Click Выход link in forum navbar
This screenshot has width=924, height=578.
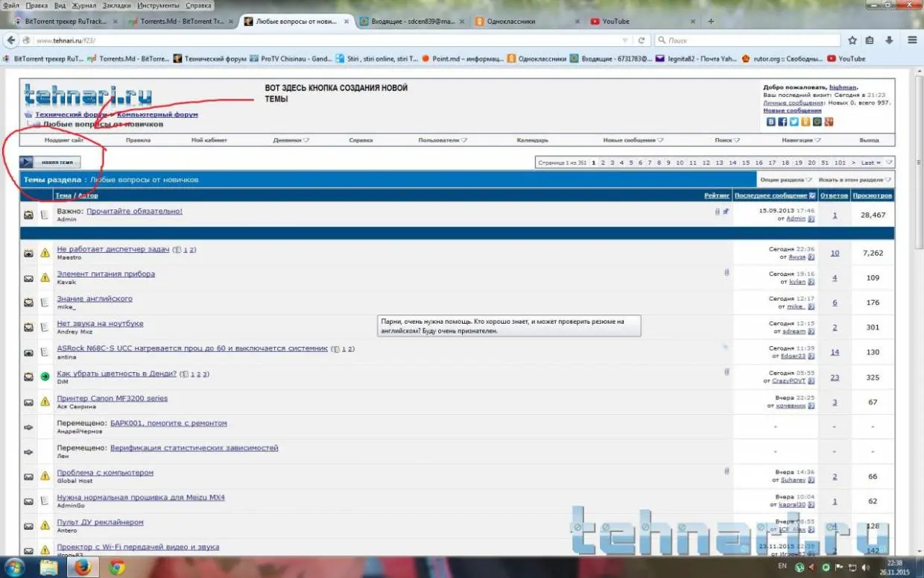pyautogui.click(x=869, y=140)
